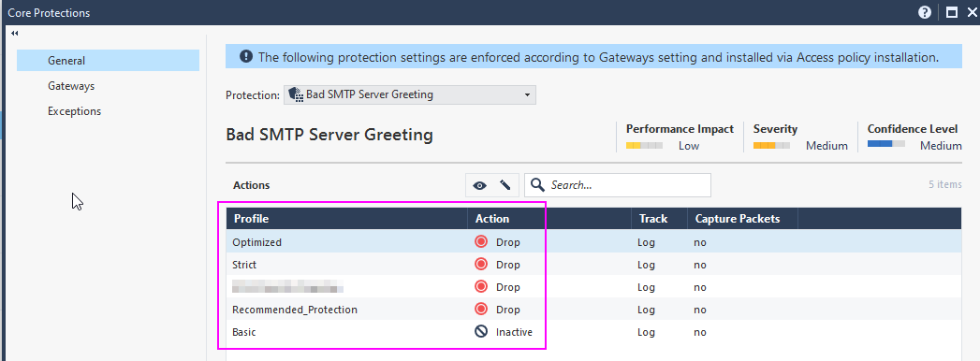Select the Strict profile row
Screen dimensions: 980x361
coord(593,265)
